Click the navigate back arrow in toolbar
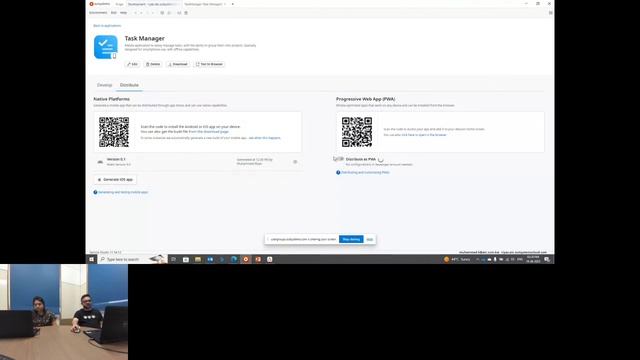This screenshot has height=360, width=640. [136, 13]
